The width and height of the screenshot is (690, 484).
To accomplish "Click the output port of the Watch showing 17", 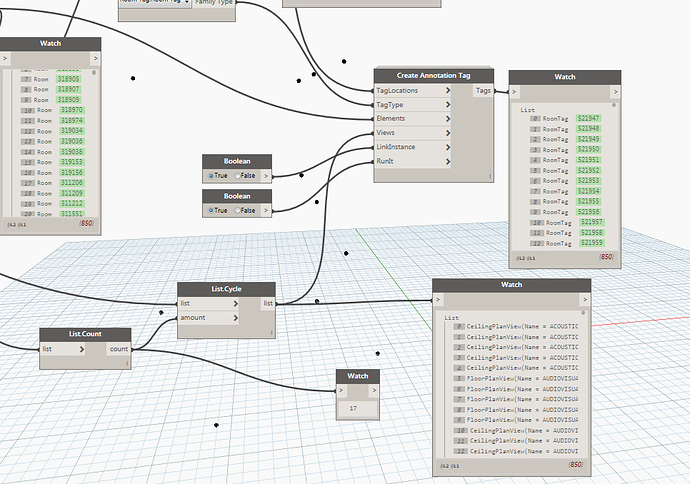I will point(374,390).
